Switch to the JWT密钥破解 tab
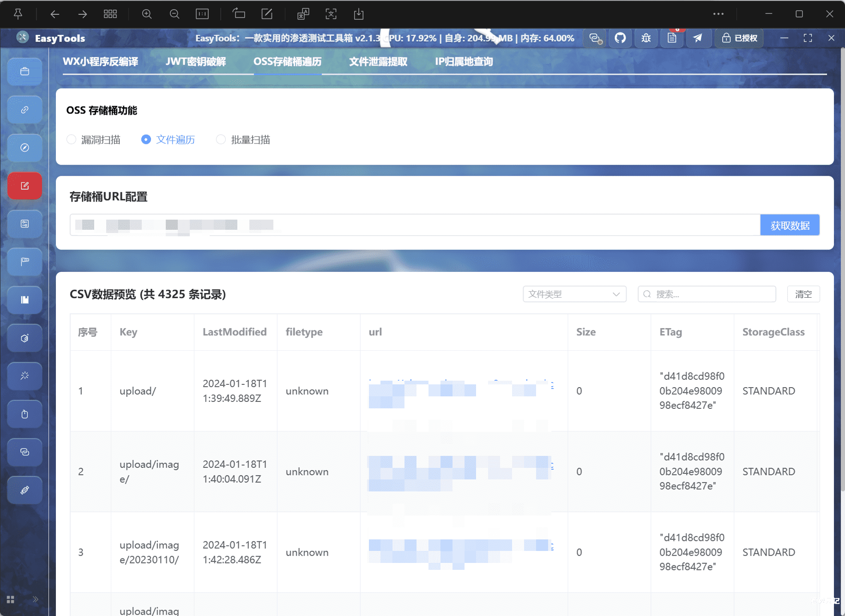 point(196,61)
